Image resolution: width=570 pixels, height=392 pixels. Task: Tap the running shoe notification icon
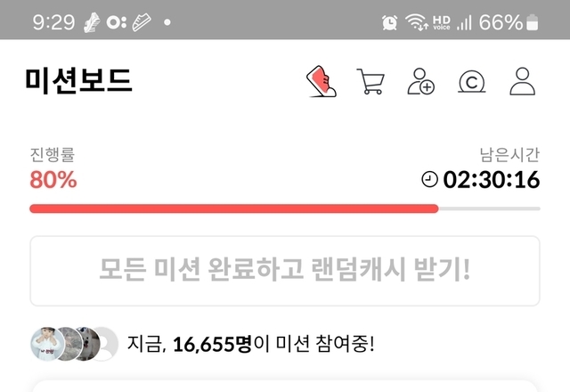(x=91, y=22)
